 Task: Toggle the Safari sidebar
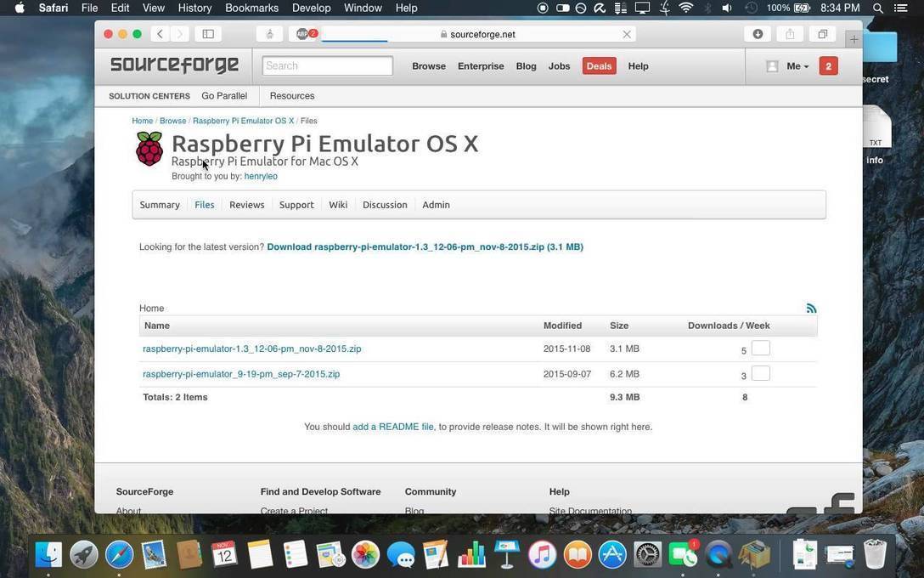point(206,34)
